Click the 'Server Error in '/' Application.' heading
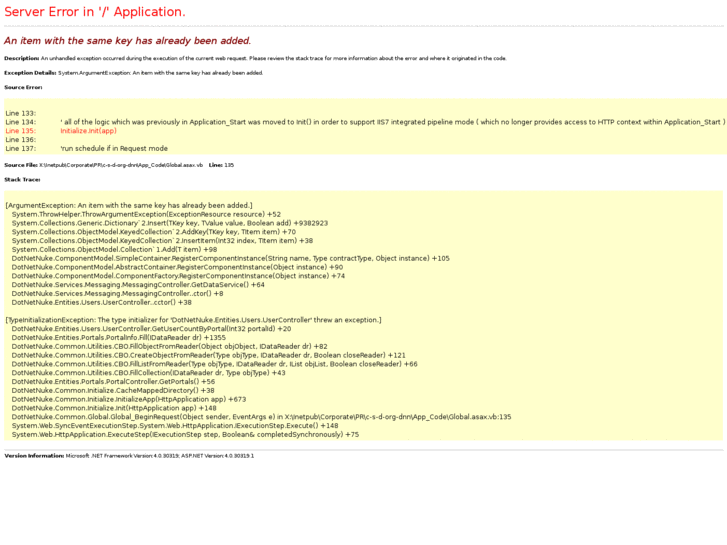727x545 pixels. pyautogui.click(x=95, y=12)
